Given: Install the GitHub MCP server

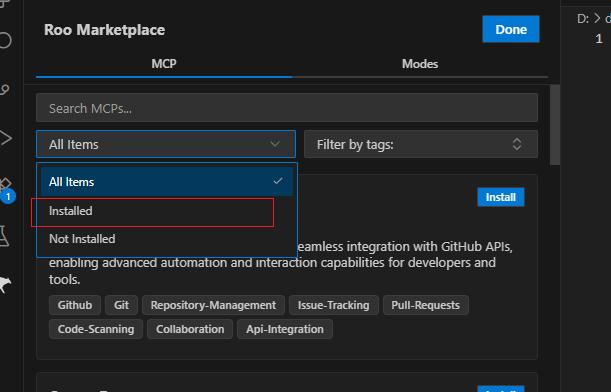Looking at the screenshot, I should [501, 197].
